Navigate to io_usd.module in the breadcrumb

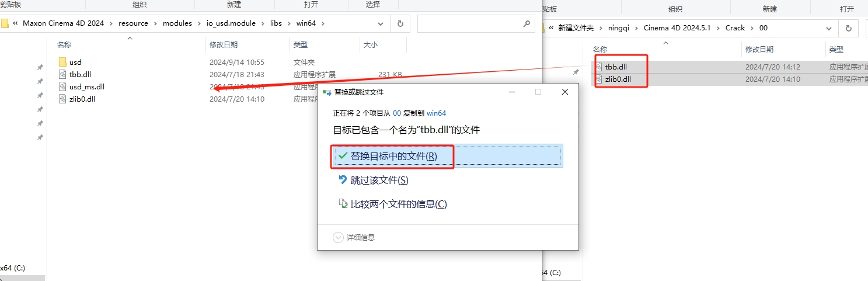click(x=232, y=24)
